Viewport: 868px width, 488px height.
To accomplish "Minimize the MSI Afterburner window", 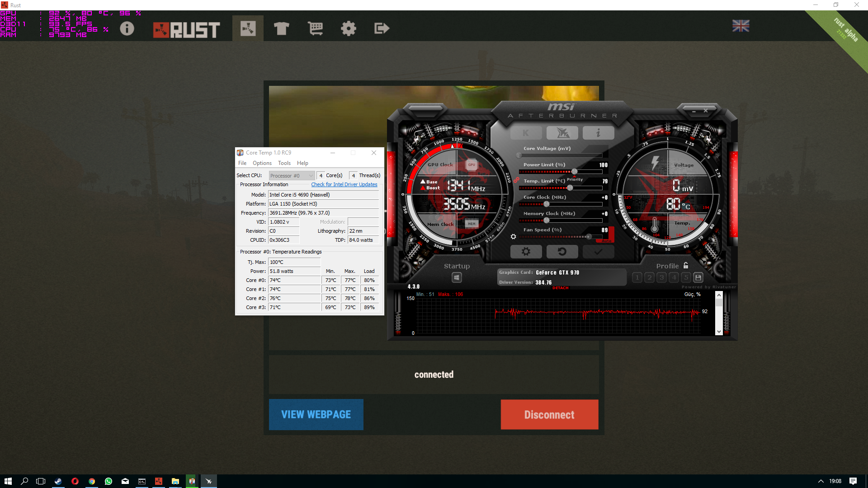I will coord(694,111).
